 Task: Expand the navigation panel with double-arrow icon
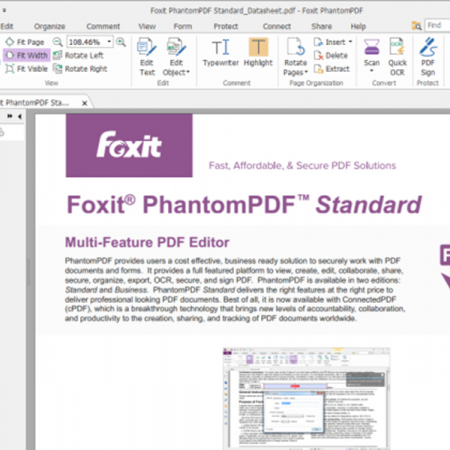(10, 116)
